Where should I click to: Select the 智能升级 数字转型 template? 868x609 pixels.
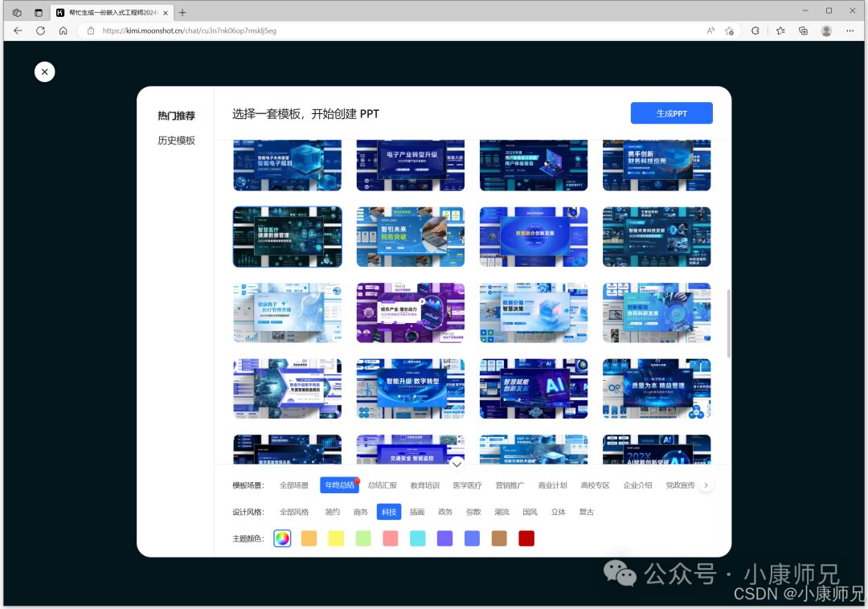[x=410, y=388]
